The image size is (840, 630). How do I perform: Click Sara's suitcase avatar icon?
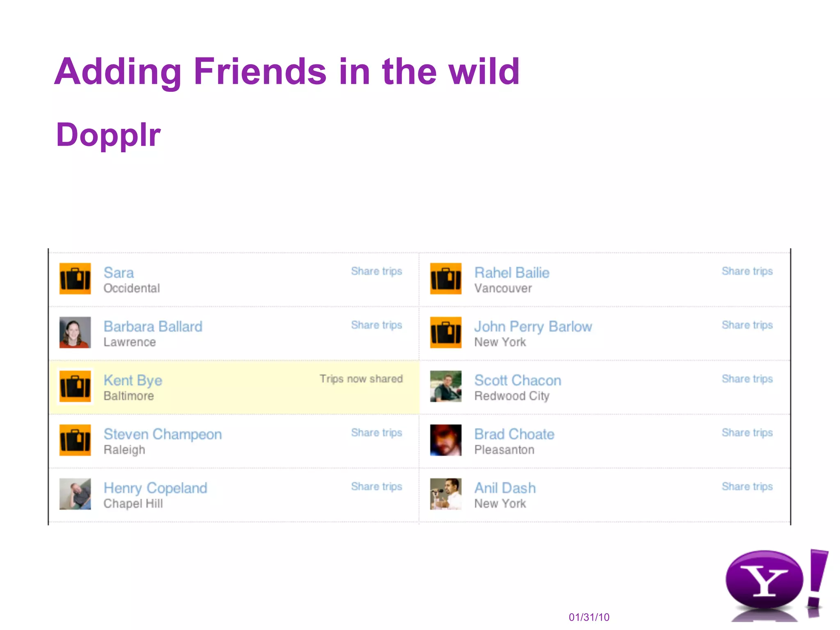tap(75, 278)
